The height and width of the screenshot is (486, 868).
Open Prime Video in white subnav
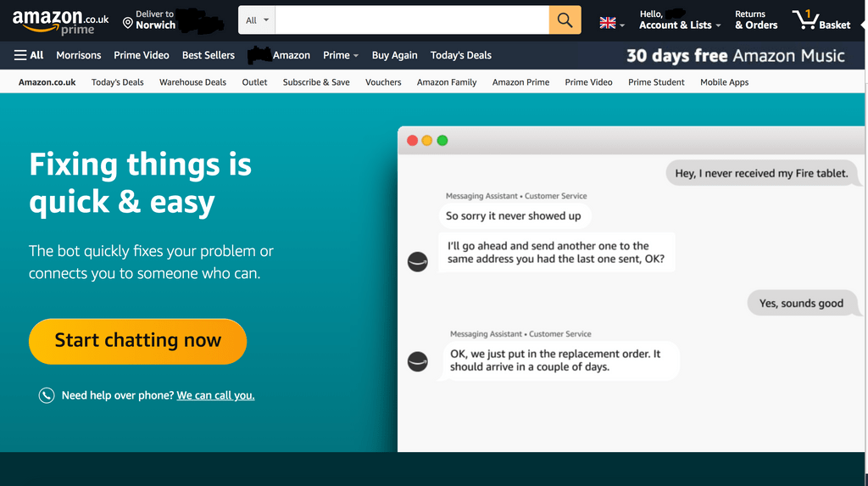588,82
